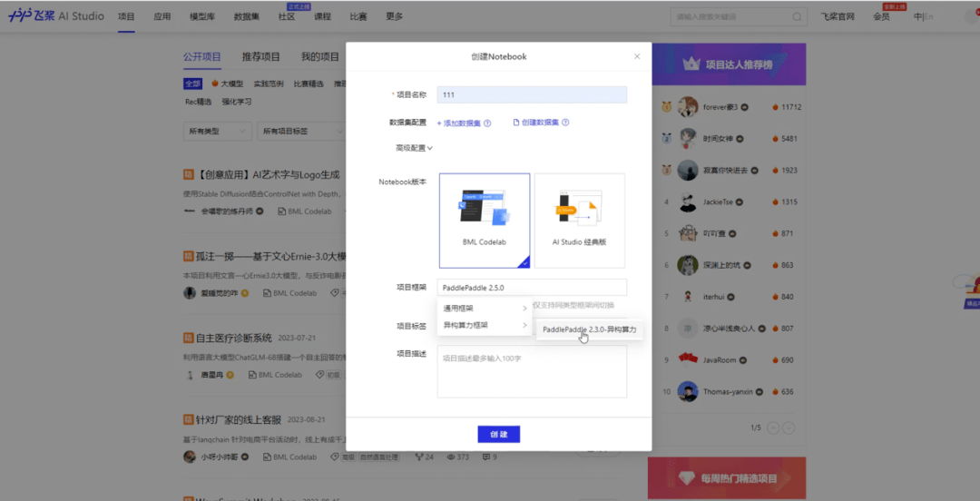Choose PaddlePaddle 2.3.0-异构算力 option
Screen dimensions: 980x501
[590, 329]
